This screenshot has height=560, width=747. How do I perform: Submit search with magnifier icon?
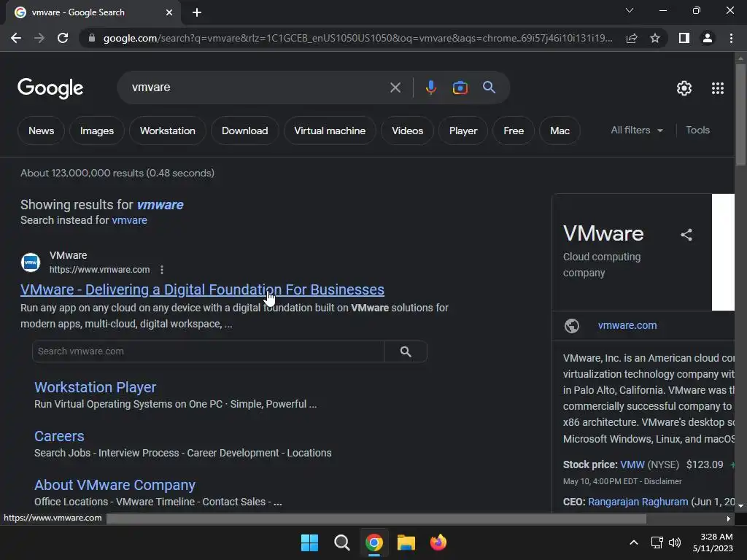coord(489,87)
